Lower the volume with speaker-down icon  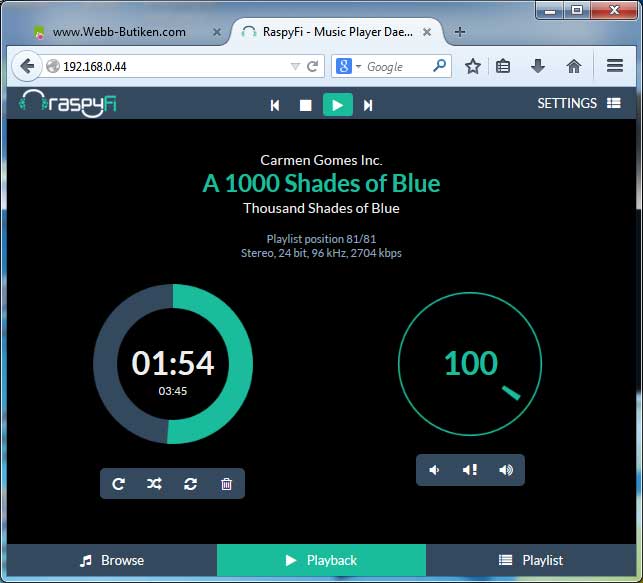[x=434, y=470]
